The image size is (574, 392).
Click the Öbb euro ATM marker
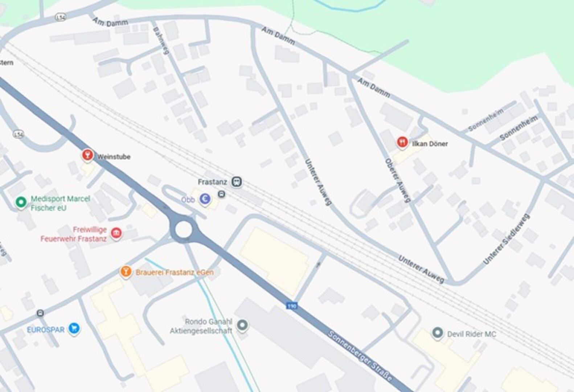point(205,199)
